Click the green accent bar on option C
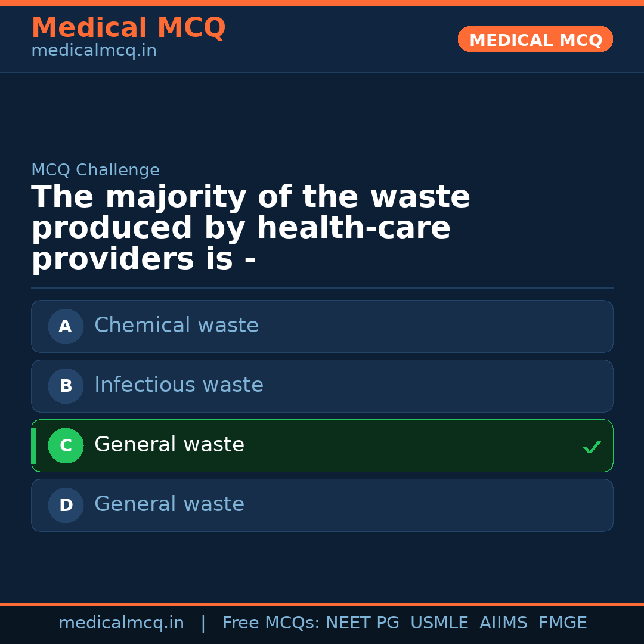This screenshot has width=644, height=644. click(33, 445)
